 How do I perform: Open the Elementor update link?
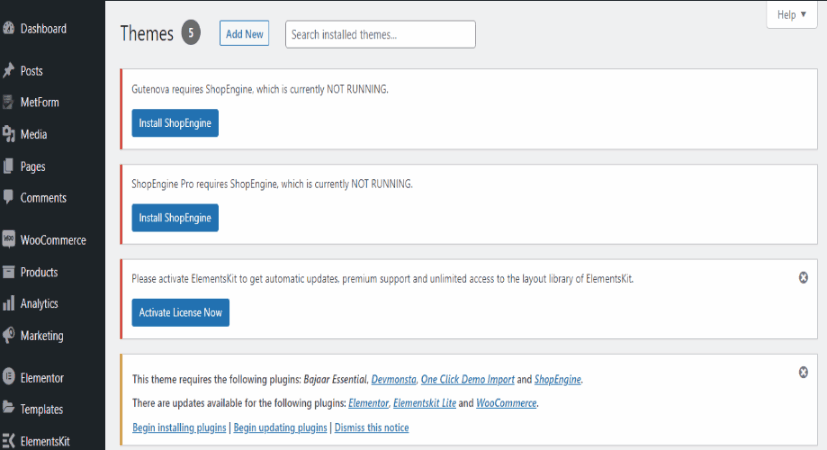click(x=368, y=403)
